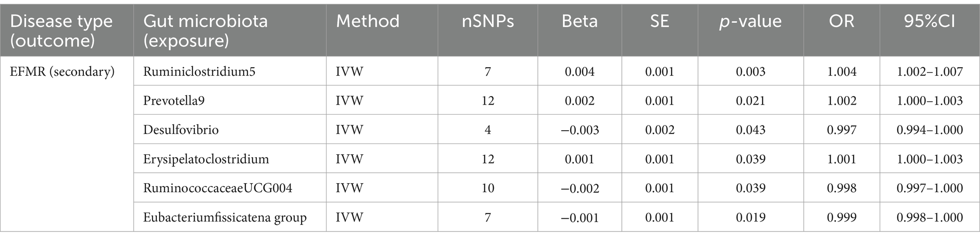Click the OR column header
The image size is (980, 240).
click(x=842, y=21)
